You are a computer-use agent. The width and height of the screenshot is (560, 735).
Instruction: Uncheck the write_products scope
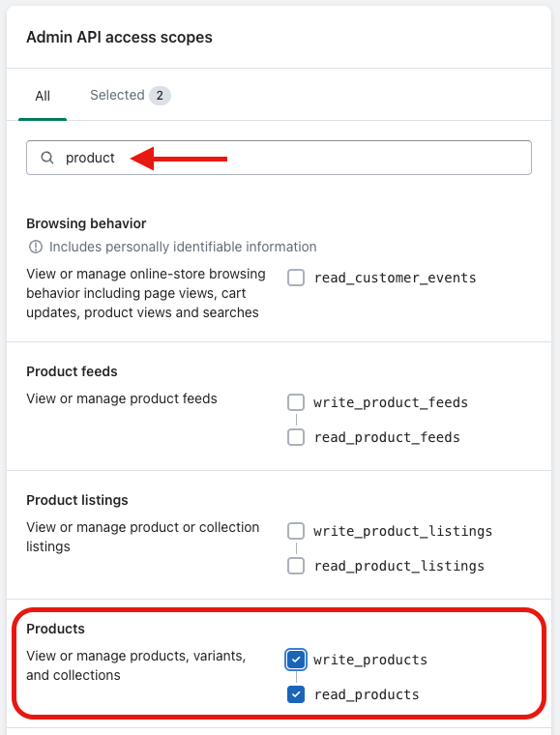point(296,660)
